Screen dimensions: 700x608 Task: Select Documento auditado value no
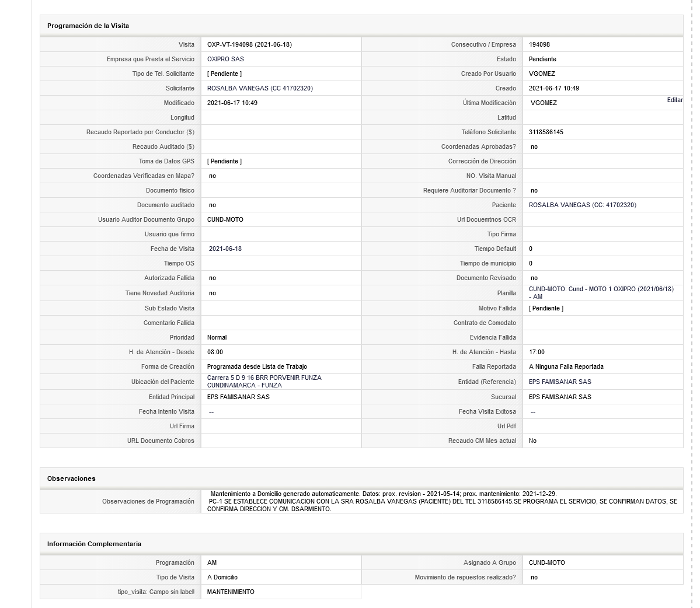[212, 205]
